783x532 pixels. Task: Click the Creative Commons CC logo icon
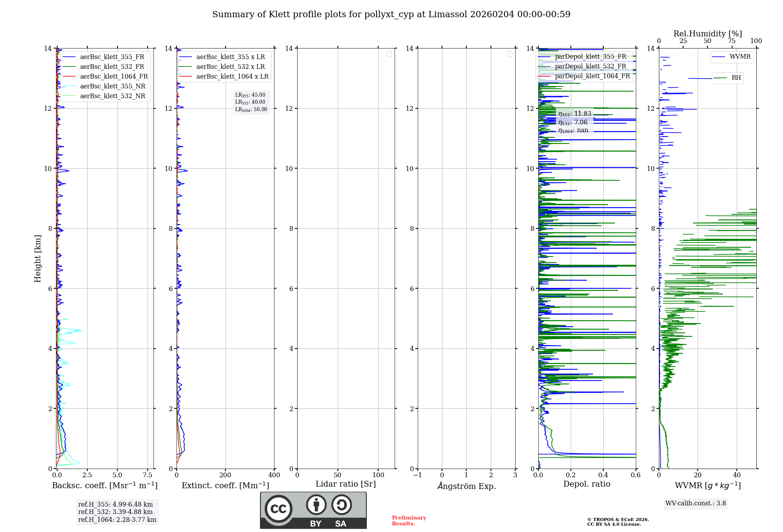click(x=278, y=509)
